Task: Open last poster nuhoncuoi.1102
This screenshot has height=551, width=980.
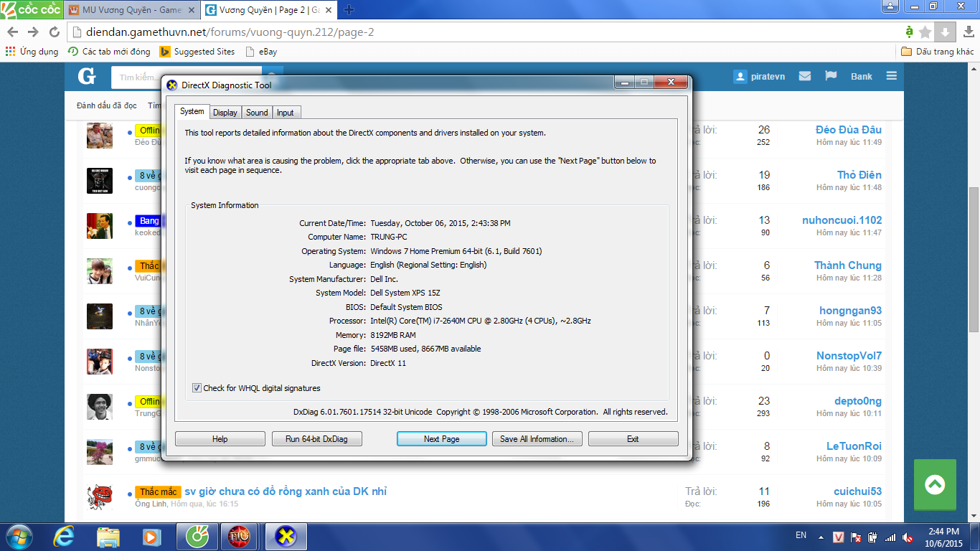Action: 842,220
